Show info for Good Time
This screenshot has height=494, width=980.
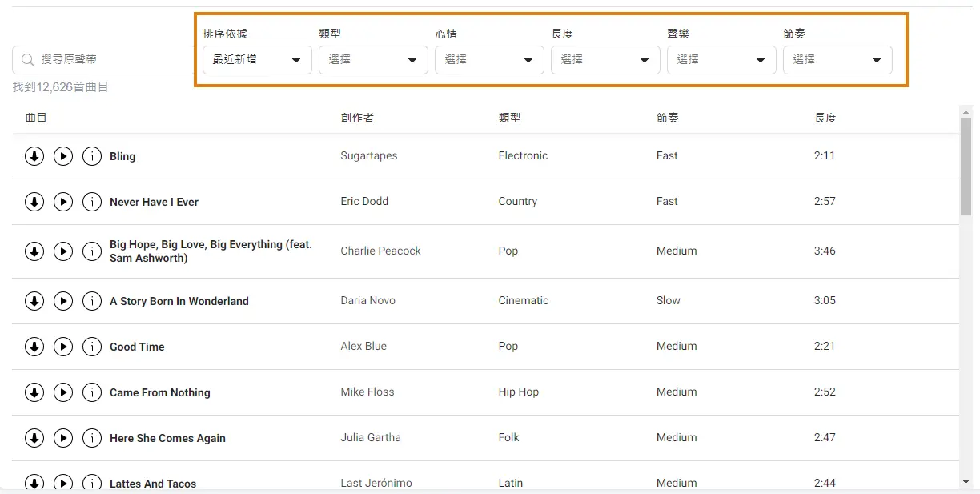coord(92,347)
